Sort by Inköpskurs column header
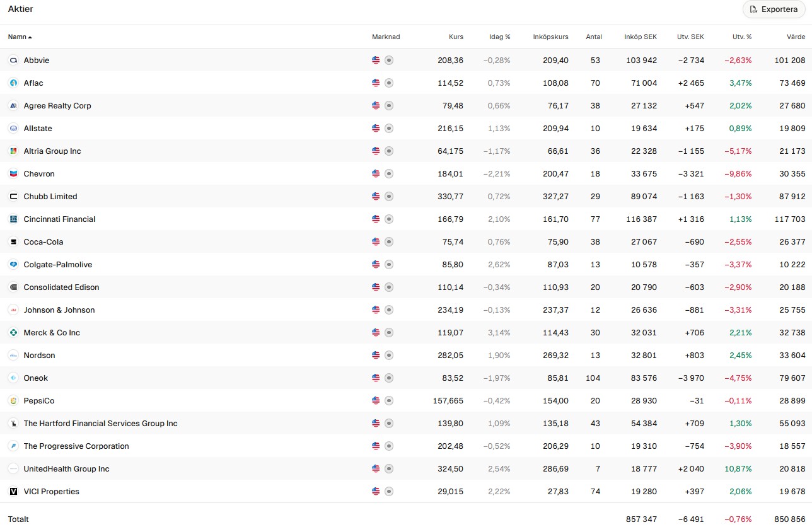This screenshot has width=812, height=527. tap(550, 37)
